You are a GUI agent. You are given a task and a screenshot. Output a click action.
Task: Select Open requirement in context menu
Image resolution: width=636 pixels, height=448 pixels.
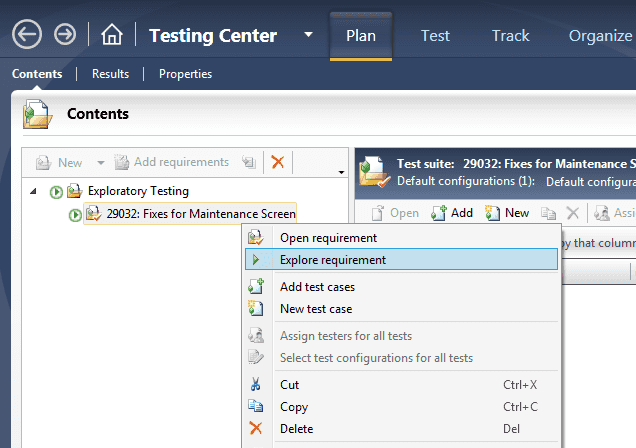(328, 238)
